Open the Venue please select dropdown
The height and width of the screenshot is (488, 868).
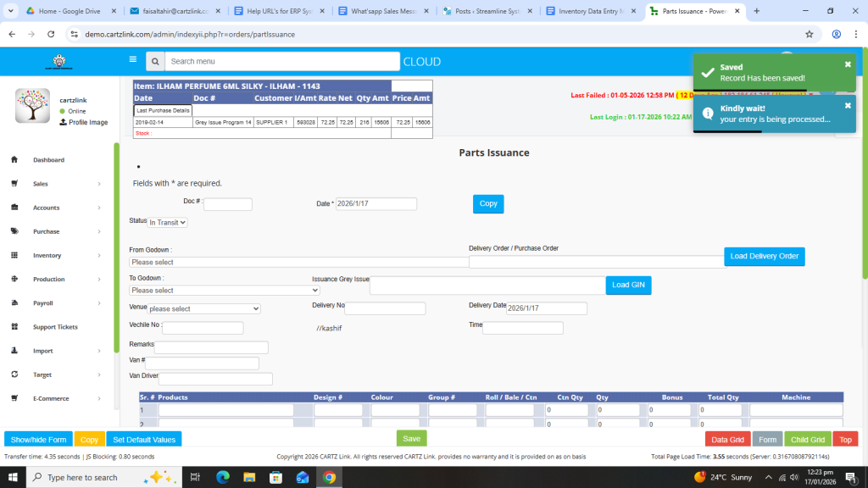tap(204, 309)
